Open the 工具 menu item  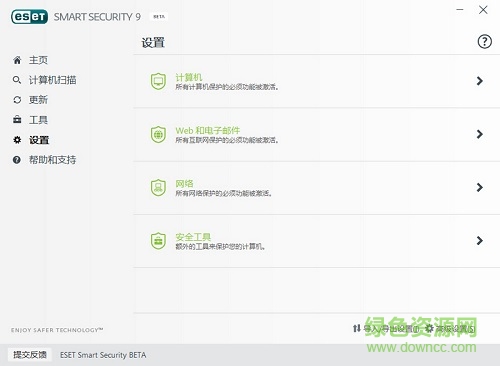pos(38,120)
